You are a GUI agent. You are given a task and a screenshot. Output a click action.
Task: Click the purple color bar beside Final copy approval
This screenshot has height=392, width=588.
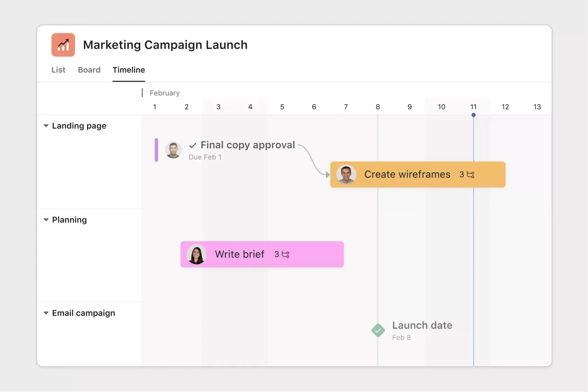click(156, 150)
